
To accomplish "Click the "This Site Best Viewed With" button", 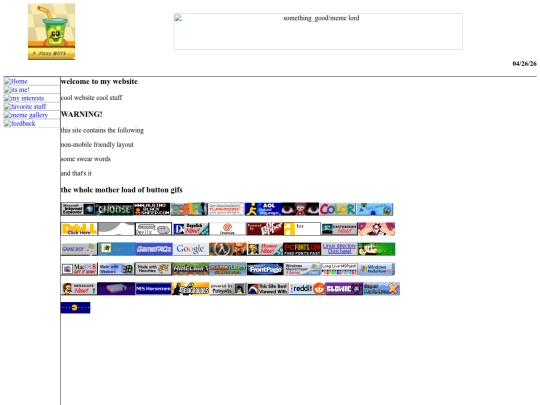I will [268, 289].
